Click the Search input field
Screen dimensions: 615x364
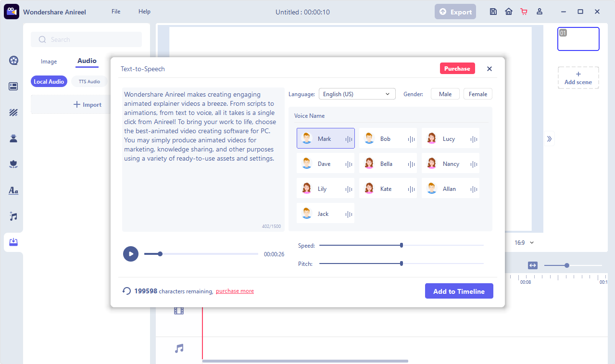click(x=87, y=39)
